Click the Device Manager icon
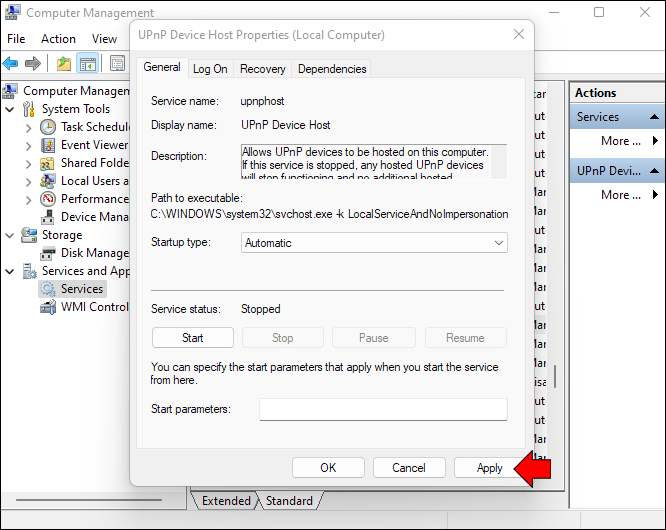The height and width of the screenshot is (530, 666). (x=48, y=217)
